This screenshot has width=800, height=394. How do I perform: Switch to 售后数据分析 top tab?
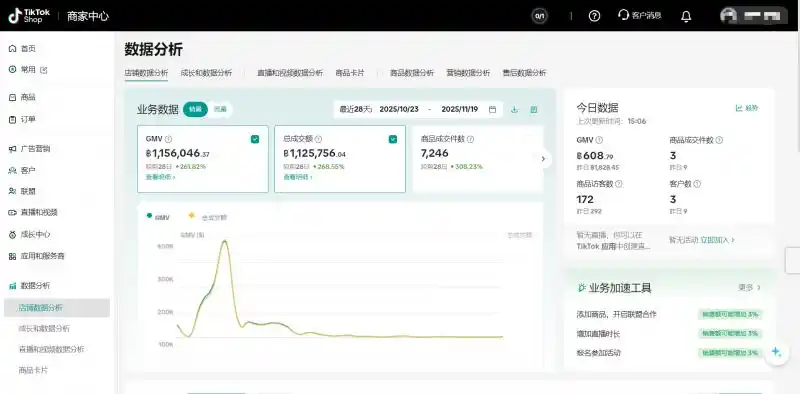(x=524, y=73)
